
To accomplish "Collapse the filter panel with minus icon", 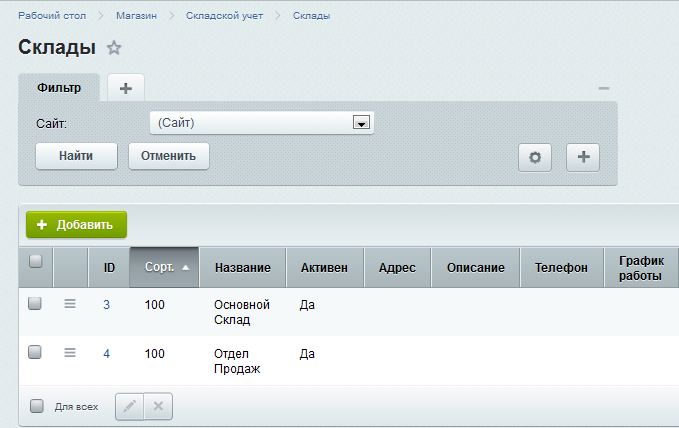I will [604, 89].
